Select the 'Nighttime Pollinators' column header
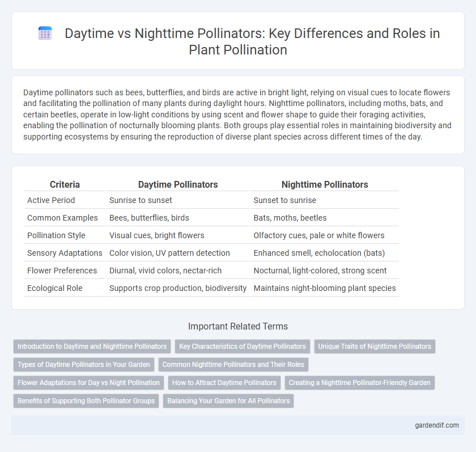 pyautogui.click(x=325, y=184)
